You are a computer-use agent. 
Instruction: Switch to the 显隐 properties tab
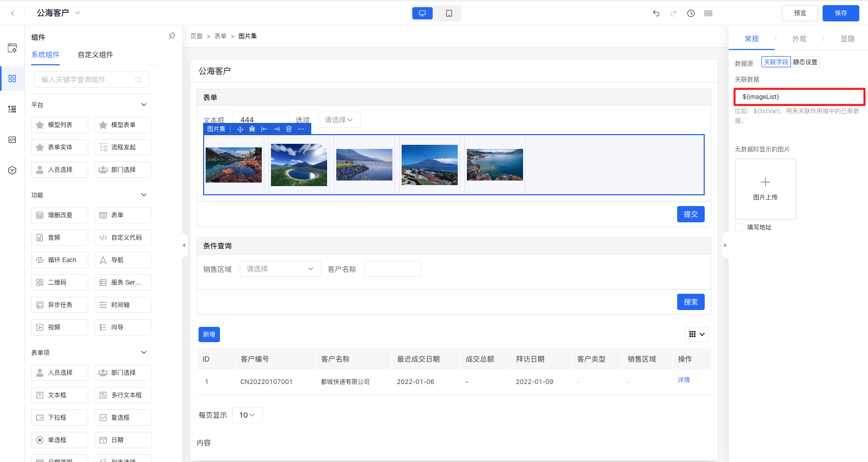point(848,39)
